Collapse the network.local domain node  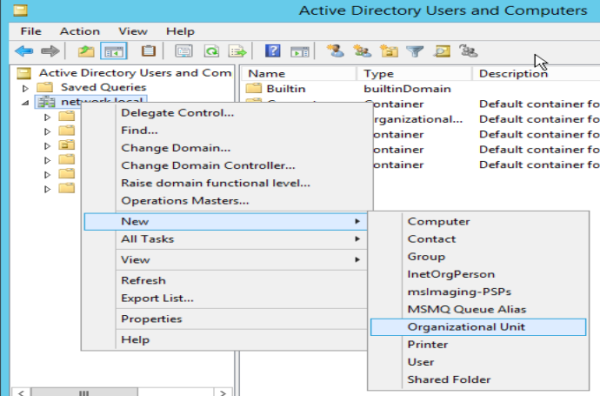(x=25, y=103)
